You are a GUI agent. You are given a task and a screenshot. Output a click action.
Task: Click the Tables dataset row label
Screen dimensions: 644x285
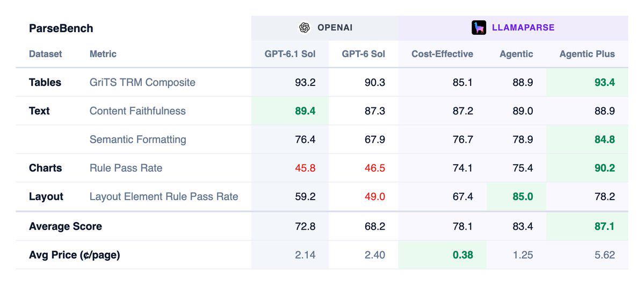45,82
